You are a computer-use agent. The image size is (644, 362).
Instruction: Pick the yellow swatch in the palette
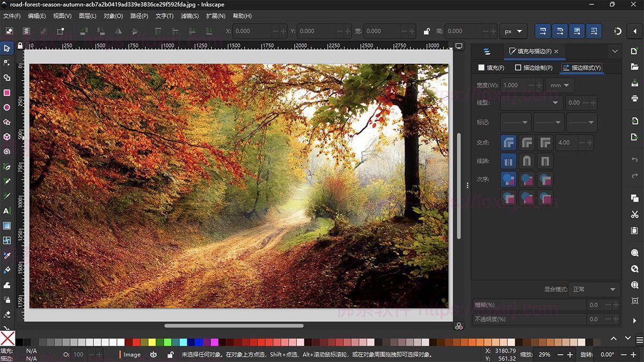click(152, 342)
